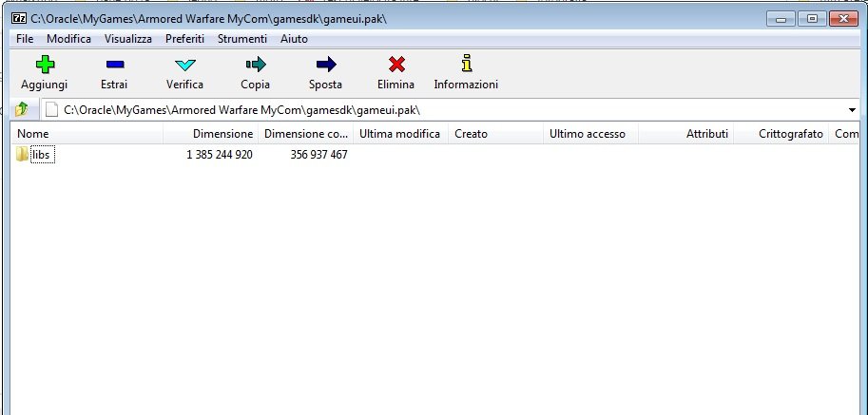Expand the address path dropdown arrow
This screenshot has width=868, height=415.
(x=851, y=110)
